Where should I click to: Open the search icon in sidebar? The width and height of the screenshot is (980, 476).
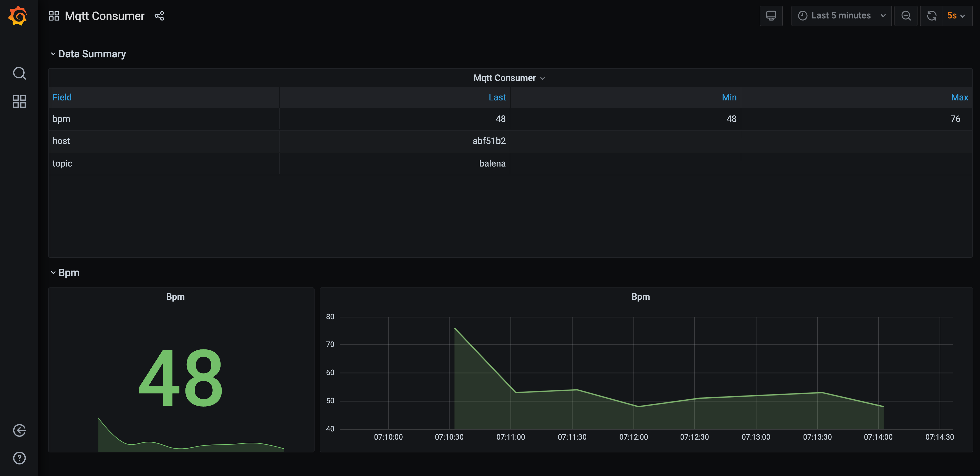tap(19, 73)
